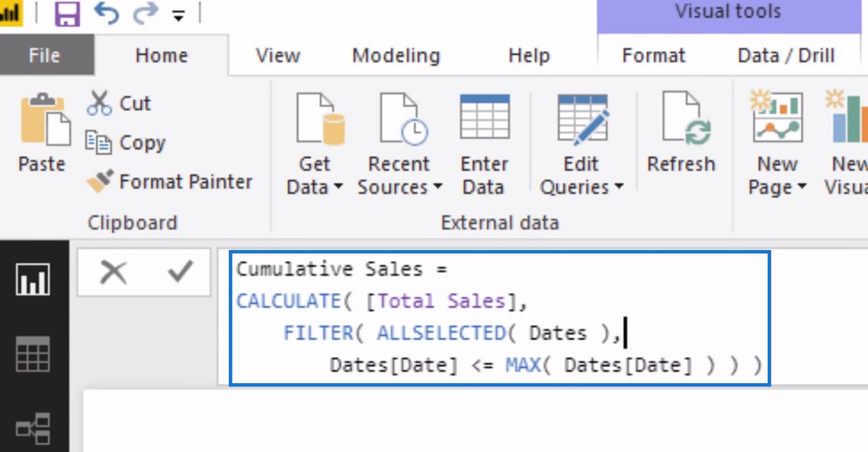Open the Format tab under Visual tools
The width and height of the screenshot is (868, 452).
tap(654, 55)
